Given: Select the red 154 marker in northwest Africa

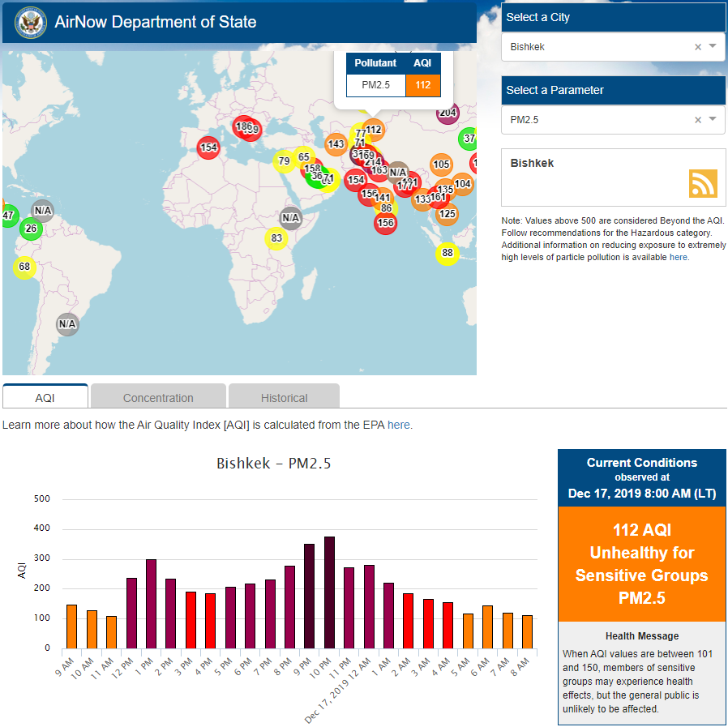Looking at the screenshot, I should [x=209, y=147].
